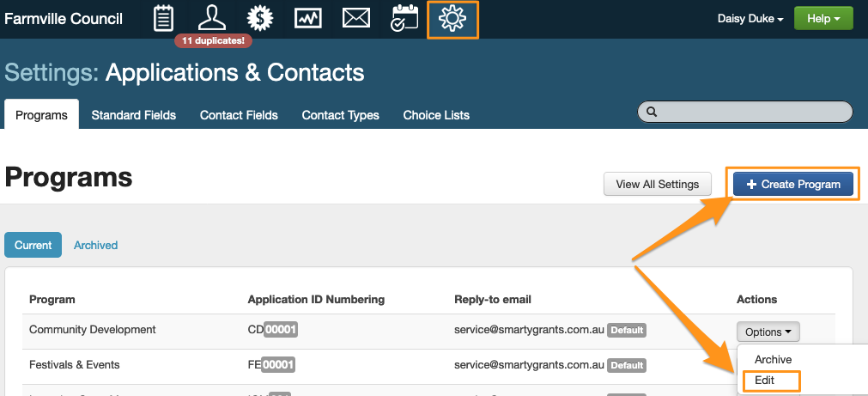Open the Reports chart icon
868x396 pixels.
point(307,18)
